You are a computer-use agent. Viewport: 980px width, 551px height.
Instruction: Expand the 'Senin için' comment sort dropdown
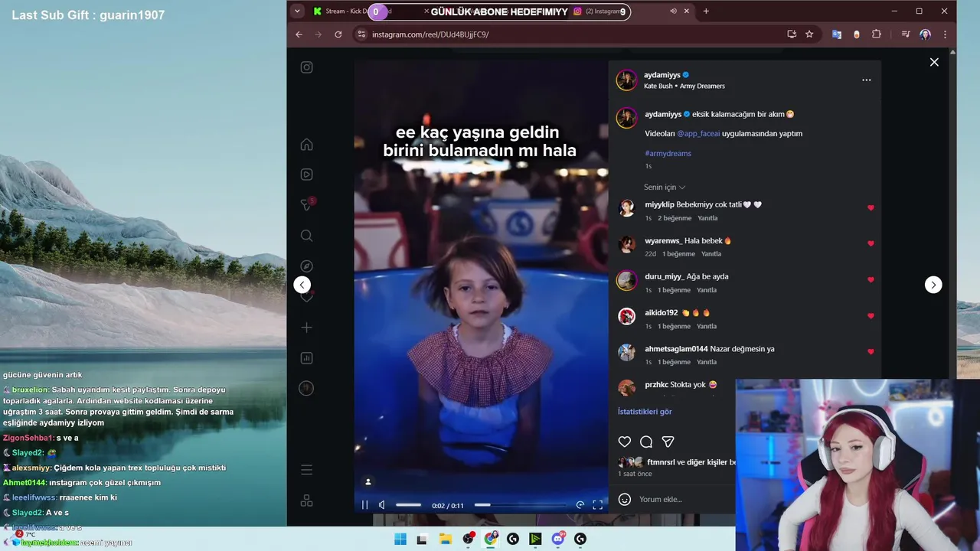point(665,187)
